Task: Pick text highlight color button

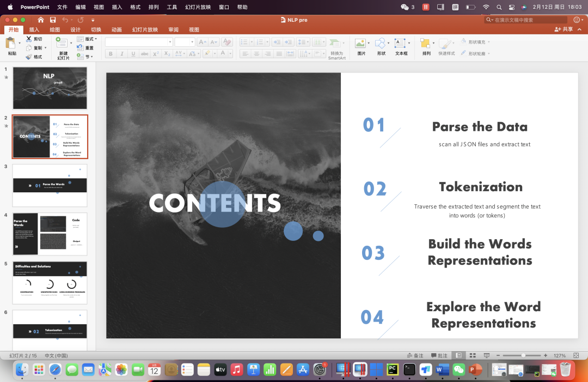Action: coord(207,53)
